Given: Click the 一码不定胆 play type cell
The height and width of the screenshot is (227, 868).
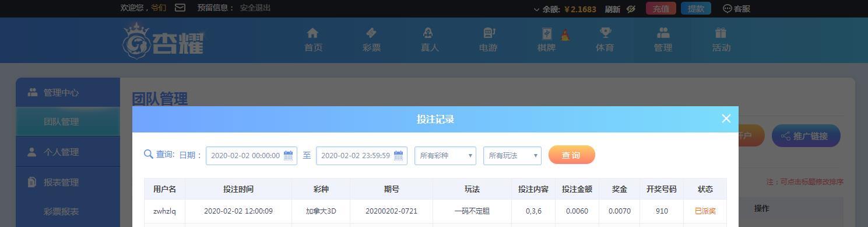Looking at the screenshot, I should 472,211.
